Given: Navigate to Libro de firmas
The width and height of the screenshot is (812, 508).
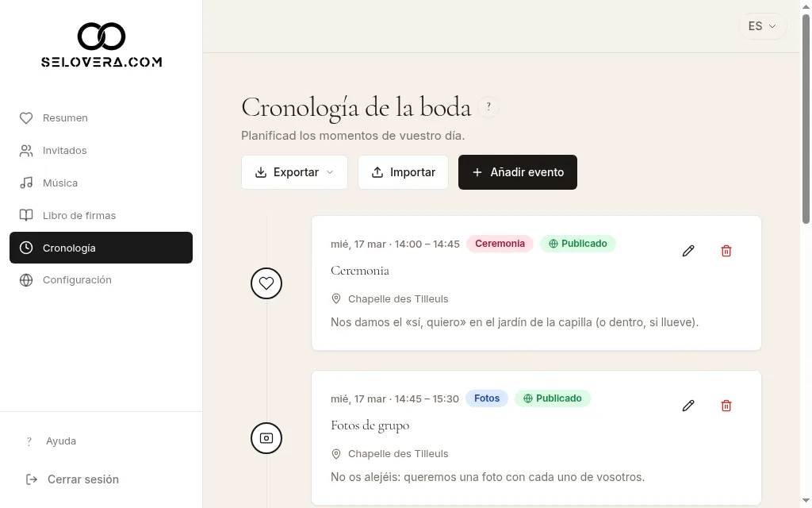Looking at the screenshot, I should click(x=101, y=216).
